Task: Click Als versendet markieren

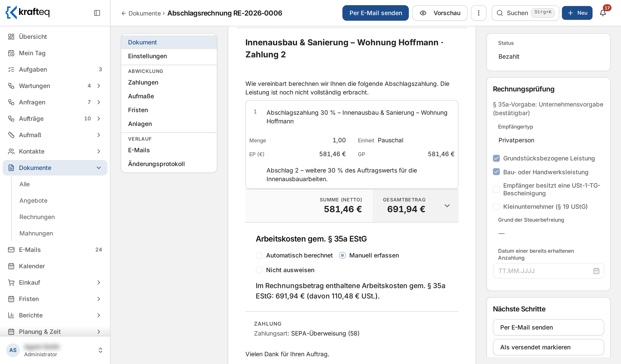Action: (548, 347)
